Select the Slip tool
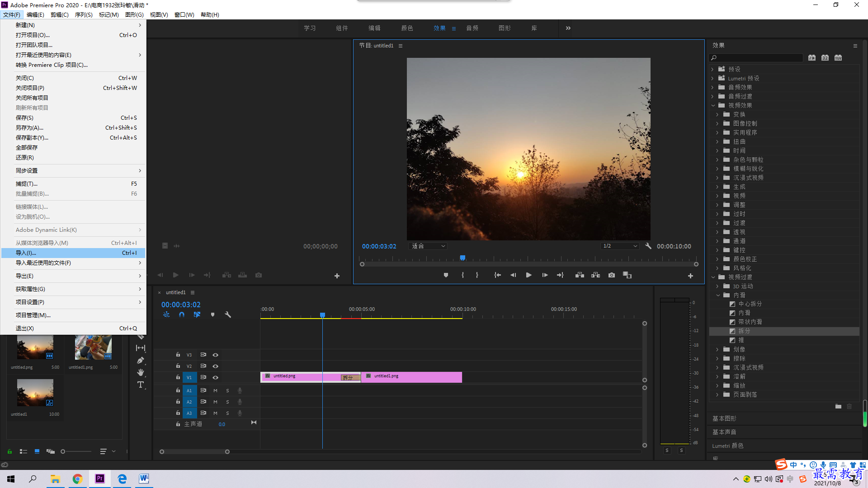The height and width of the screenshot is (488, 868). point(141,348)
